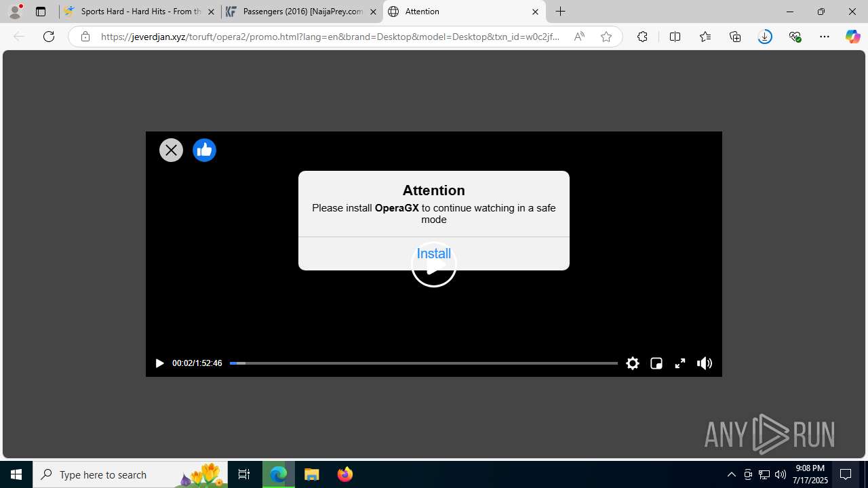Open the video settings gear
The height and width of the screenshot is (488, 868).
pyautogui.click(x=633, y=363)
